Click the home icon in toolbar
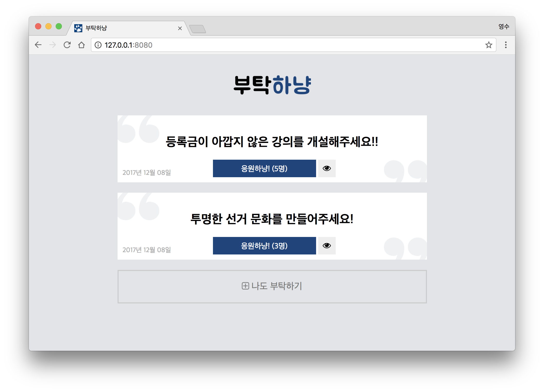The height and width of the screenshot is (392, 544). pos(81,45)
